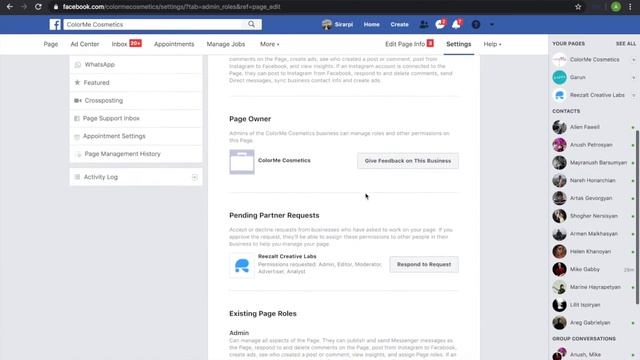Open Appointment Settings in the sidebar
The image size is (640, 360).
coord(136,136)
